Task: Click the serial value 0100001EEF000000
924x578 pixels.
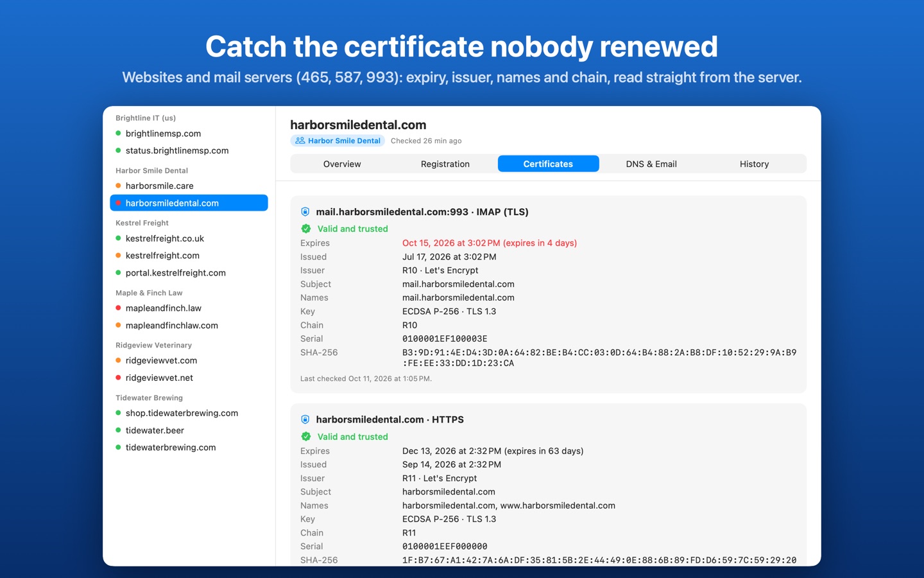Action: click(445, 547)
